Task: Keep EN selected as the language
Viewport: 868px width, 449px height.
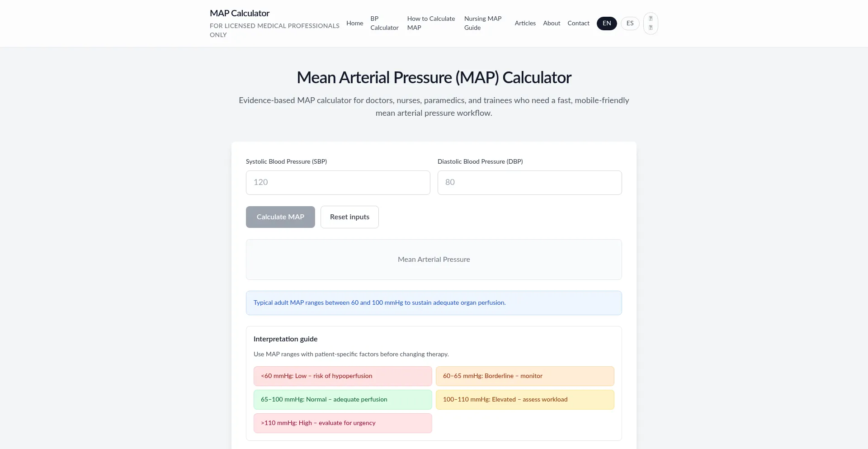Action: [607, 23]
